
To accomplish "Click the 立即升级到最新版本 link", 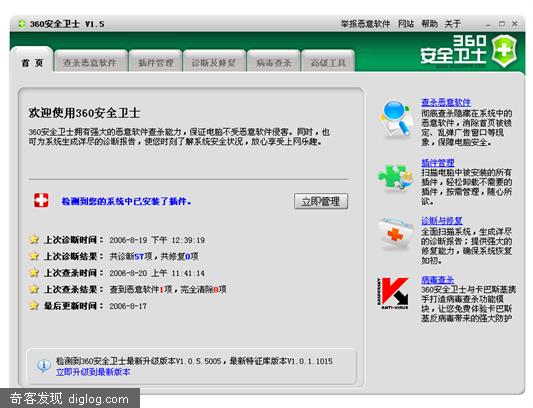I will (93, 372).
